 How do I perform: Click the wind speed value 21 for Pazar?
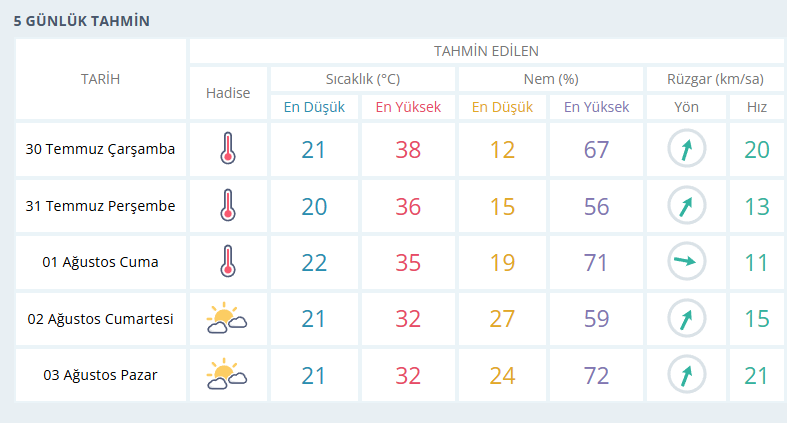click(756, 376)
